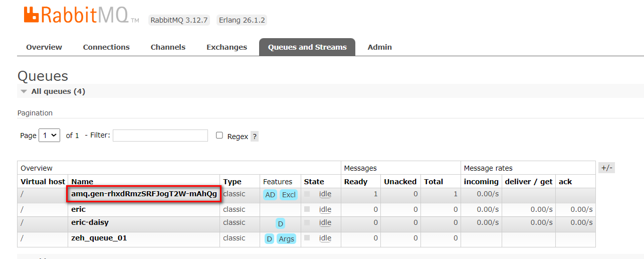Open the Connections tab
This screenshot has width=644, height=259.
[106, 47]
